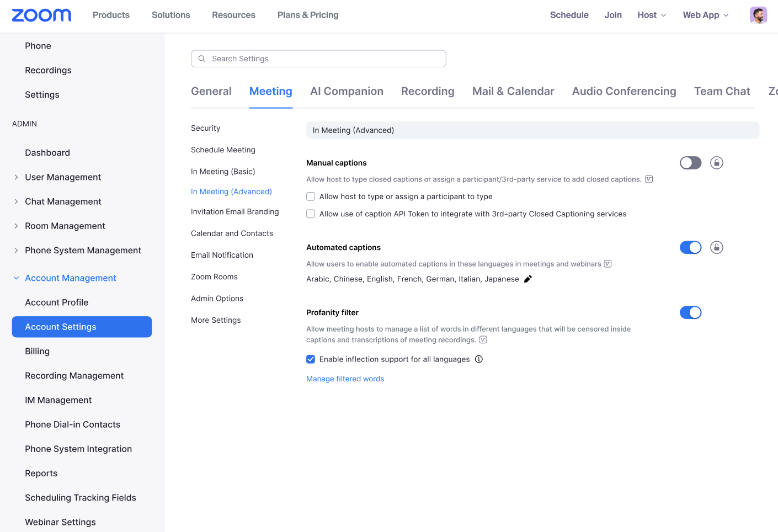Click the Search Settings field
778x532 pixels.
326,58
